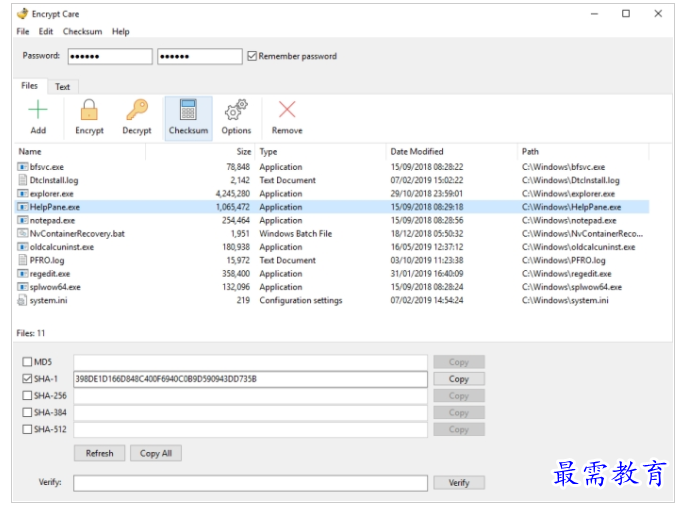Click the Remove red X icon
Viewport: 675px width, 505px height.
point(287,109)
